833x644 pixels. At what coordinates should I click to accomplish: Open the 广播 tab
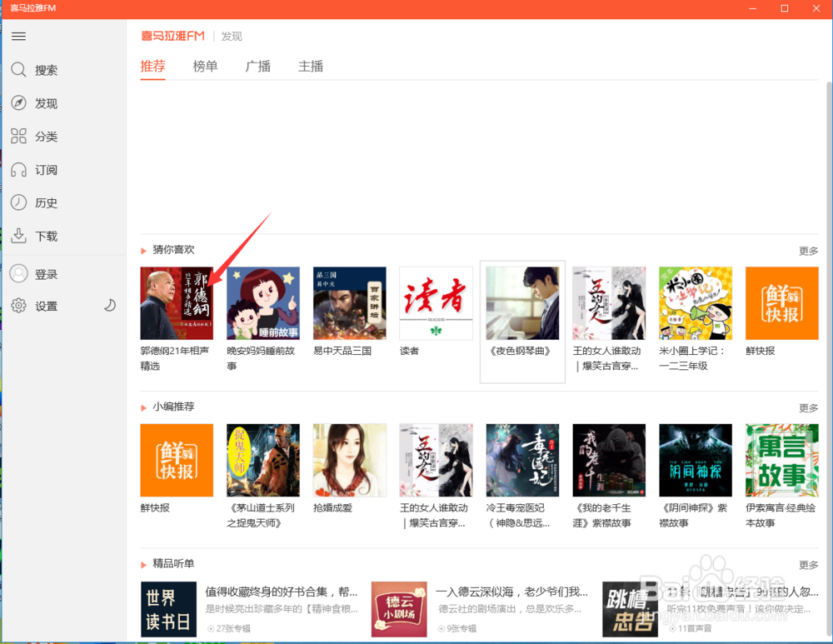258,67
